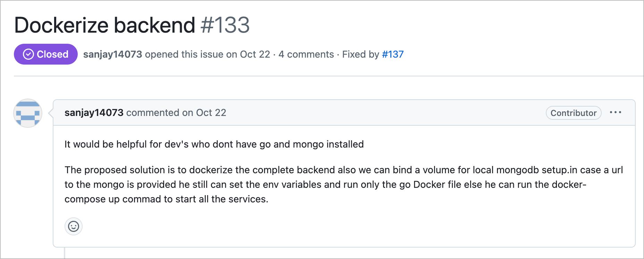
Task: Open the linked pull request #137
Action: pyautogui.click(x=392, y=54)
